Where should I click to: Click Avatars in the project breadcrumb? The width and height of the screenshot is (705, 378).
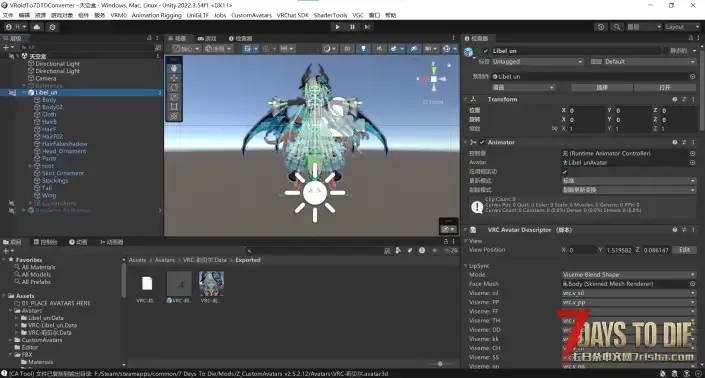(165, 260)
